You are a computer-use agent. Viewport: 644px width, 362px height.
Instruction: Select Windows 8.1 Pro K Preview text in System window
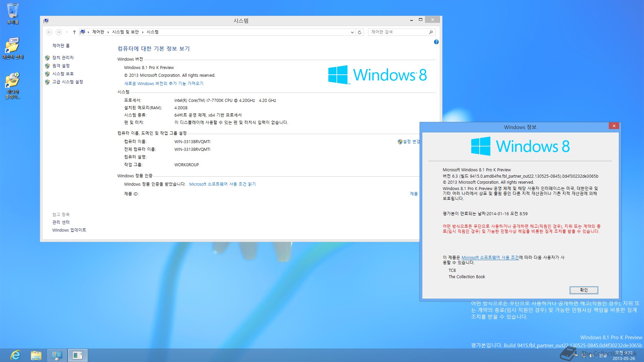click(x=149, y=67)
